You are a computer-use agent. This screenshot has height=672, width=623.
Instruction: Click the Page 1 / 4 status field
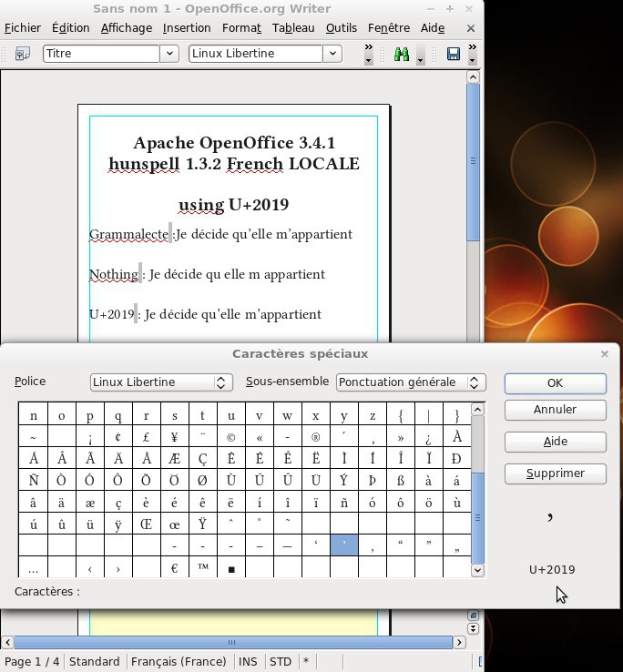(32, 662)
